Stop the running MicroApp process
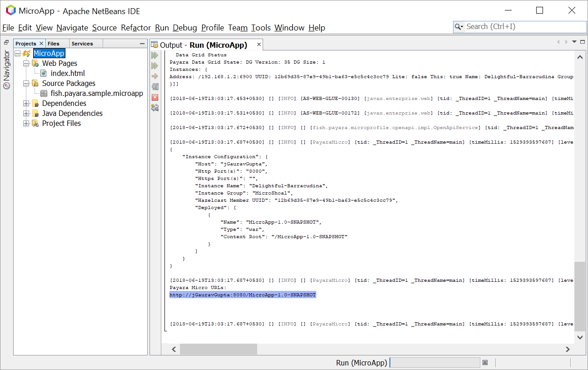This screenshot has height=370, width=588. tap(155, 97)
